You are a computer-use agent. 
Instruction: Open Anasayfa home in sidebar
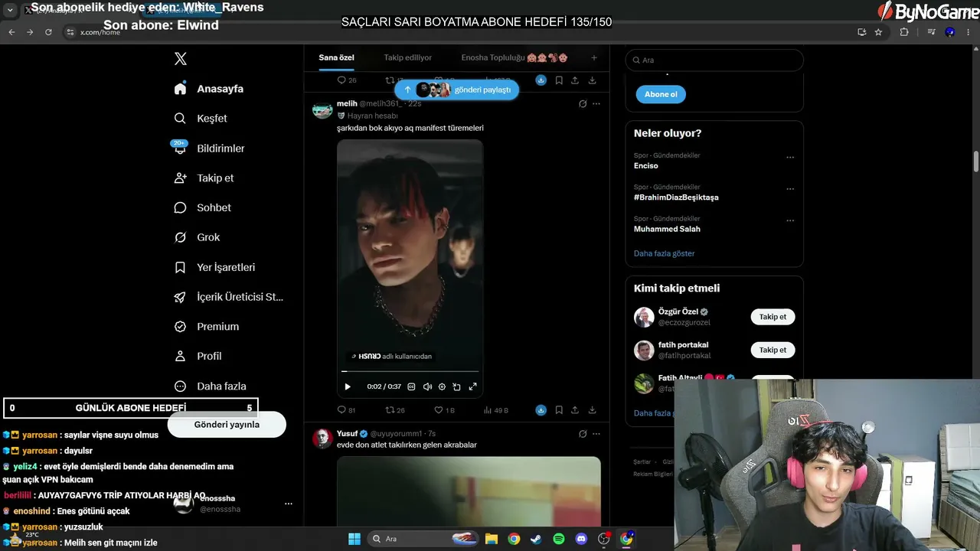pos(209,89)
